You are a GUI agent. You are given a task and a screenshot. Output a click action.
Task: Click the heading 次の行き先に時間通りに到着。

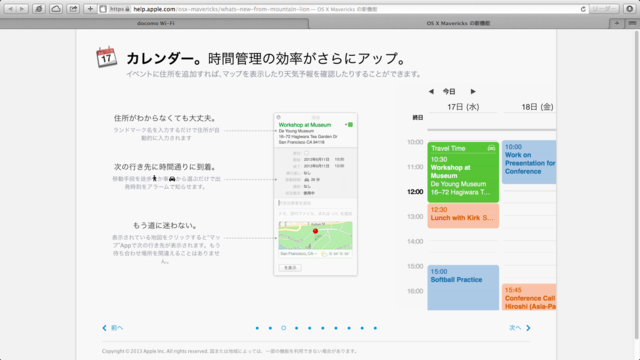point(166,167)
